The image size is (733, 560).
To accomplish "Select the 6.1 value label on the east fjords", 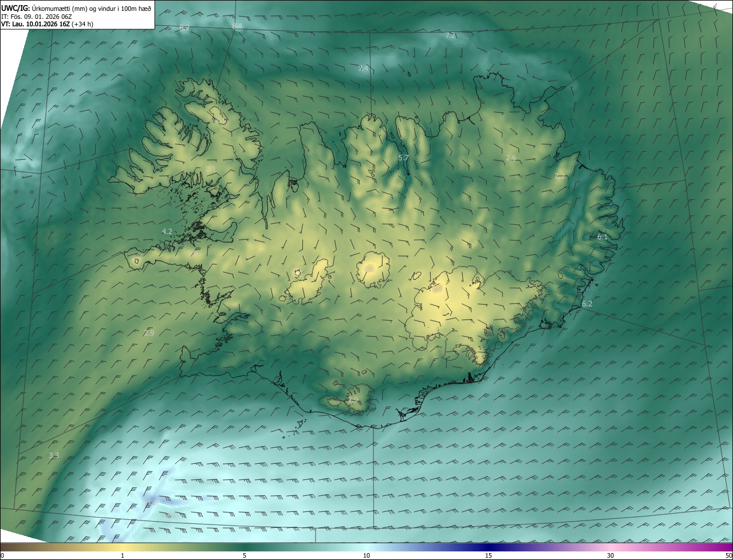I will coord(602,236).
